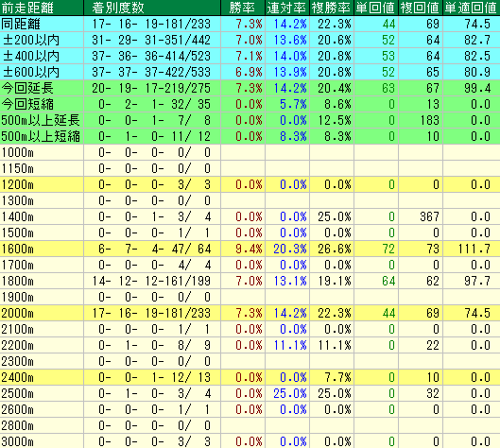Image resolution: width=500 pixels, height=448 pixels.
Task: Select the 単適回値 column header
Action: point(472,8)
